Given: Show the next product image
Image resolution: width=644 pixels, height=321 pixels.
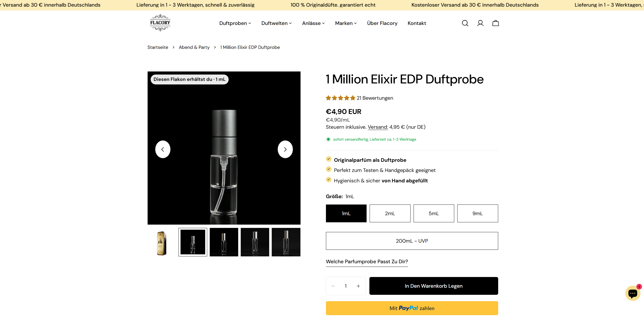Looking at the screenshot, I should 285,149.
